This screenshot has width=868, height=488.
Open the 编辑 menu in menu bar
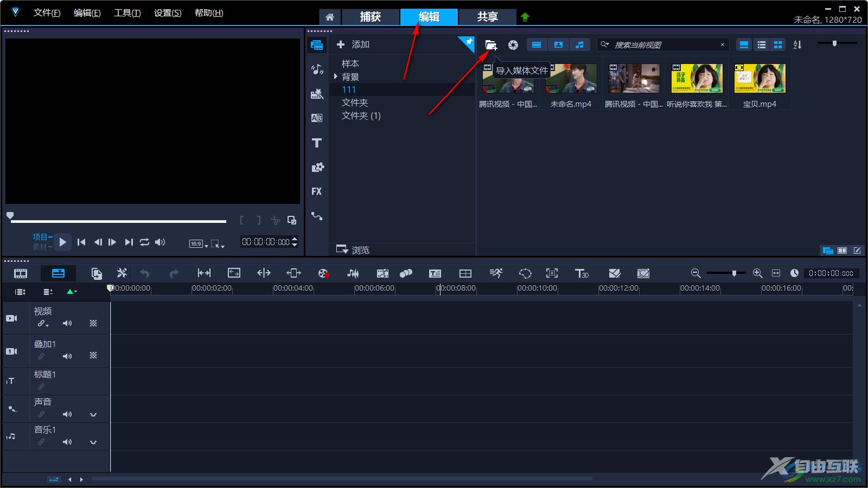(x=87, y=13)
